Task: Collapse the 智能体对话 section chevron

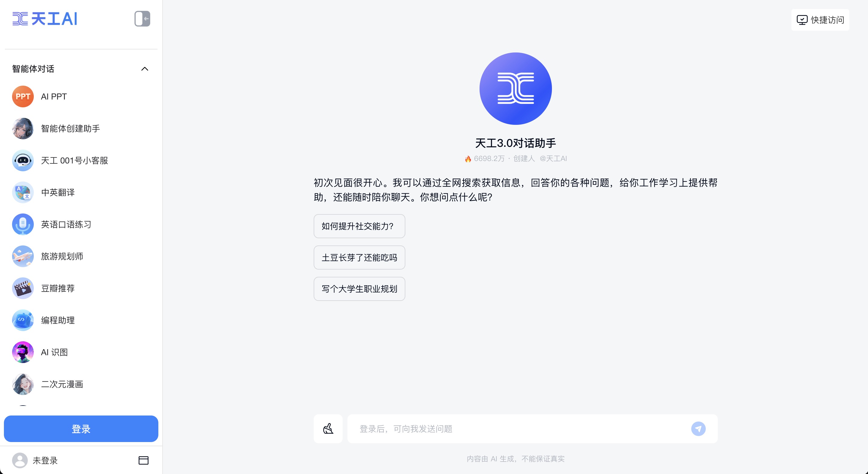Action: [x=144, y=69]
